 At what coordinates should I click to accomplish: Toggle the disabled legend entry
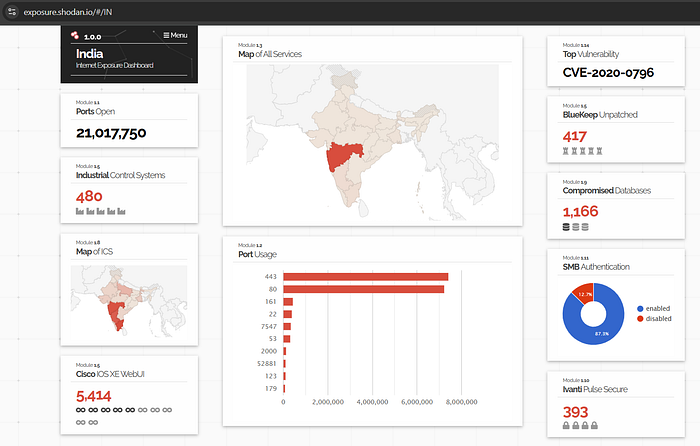[654, 318]
